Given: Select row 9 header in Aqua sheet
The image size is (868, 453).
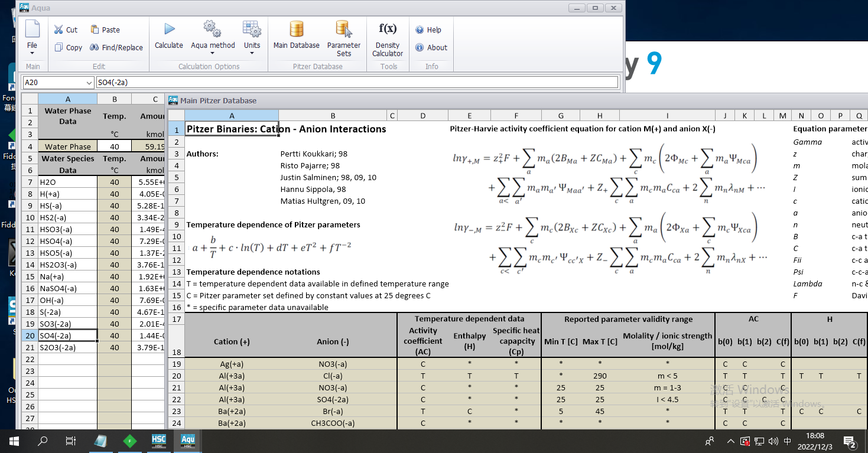Looking at the screenshot, I should tap(30, 206).
